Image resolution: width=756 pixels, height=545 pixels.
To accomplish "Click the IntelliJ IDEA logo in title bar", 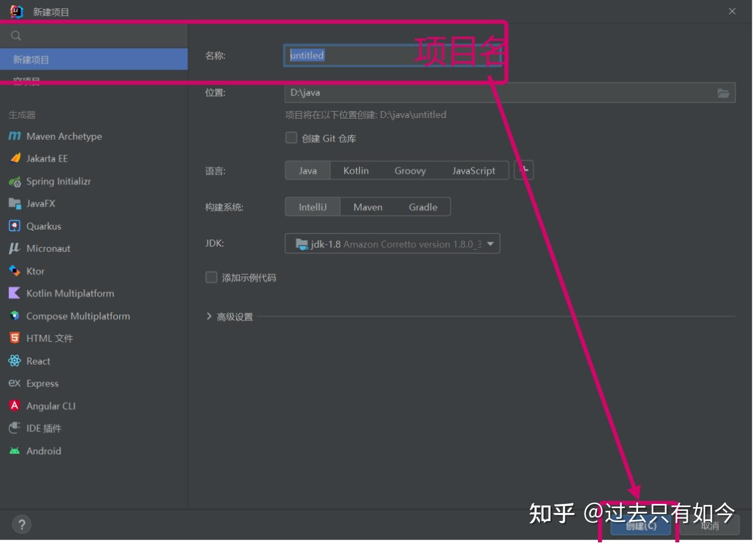I will click(17, 11).
